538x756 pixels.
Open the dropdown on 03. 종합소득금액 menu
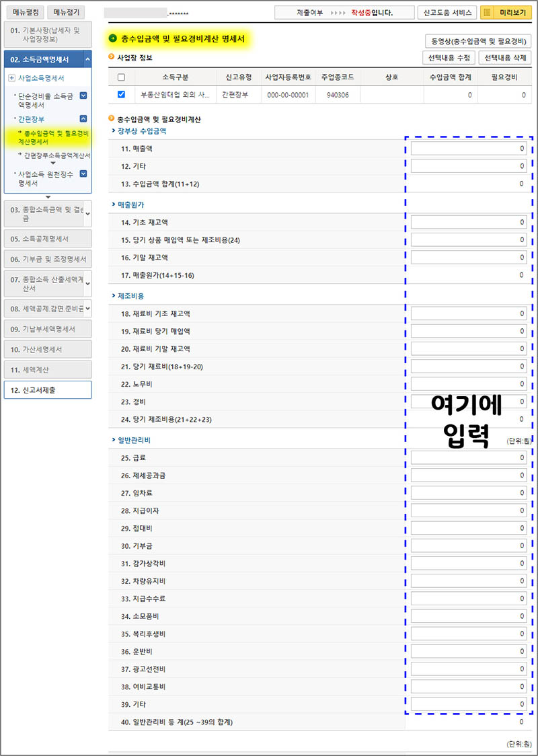click(88, 215)
